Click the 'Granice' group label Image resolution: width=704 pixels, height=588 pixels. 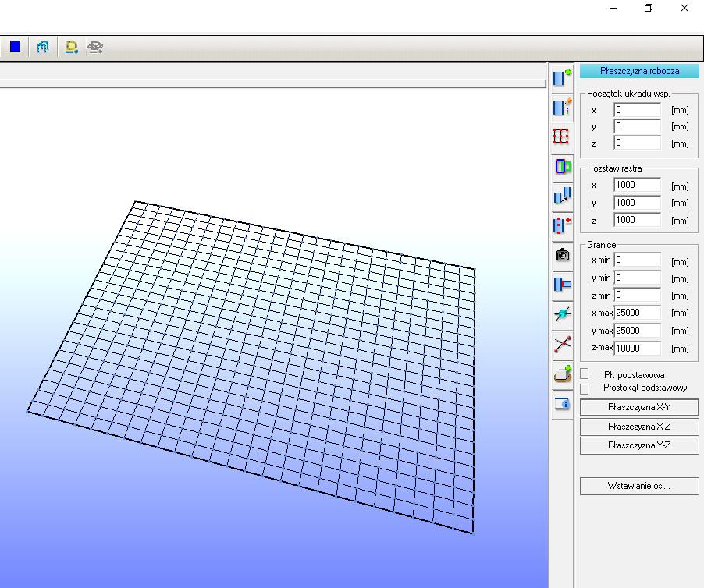coord(601,245)
